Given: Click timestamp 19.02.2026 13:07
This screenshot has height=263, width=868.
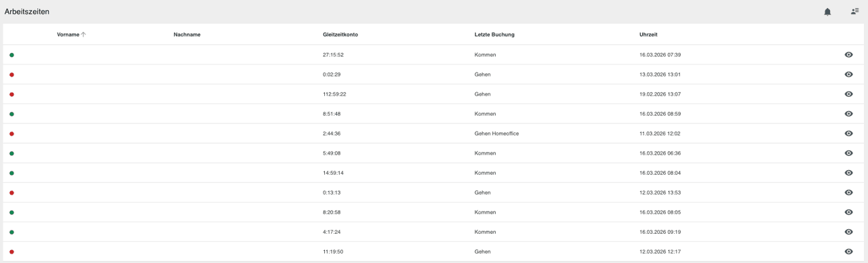Looking at the screenshot, I should [x=660, y=94].
